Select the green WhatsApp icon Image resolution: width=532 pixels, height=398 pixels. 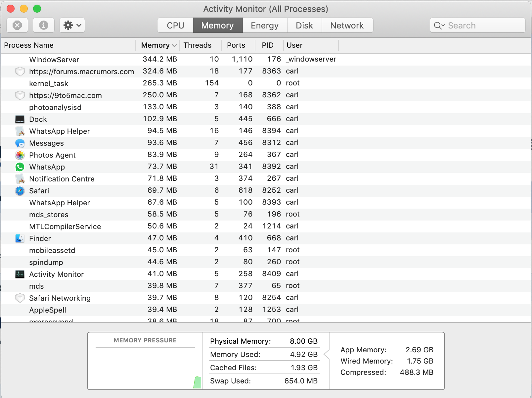tap(20, 167)
